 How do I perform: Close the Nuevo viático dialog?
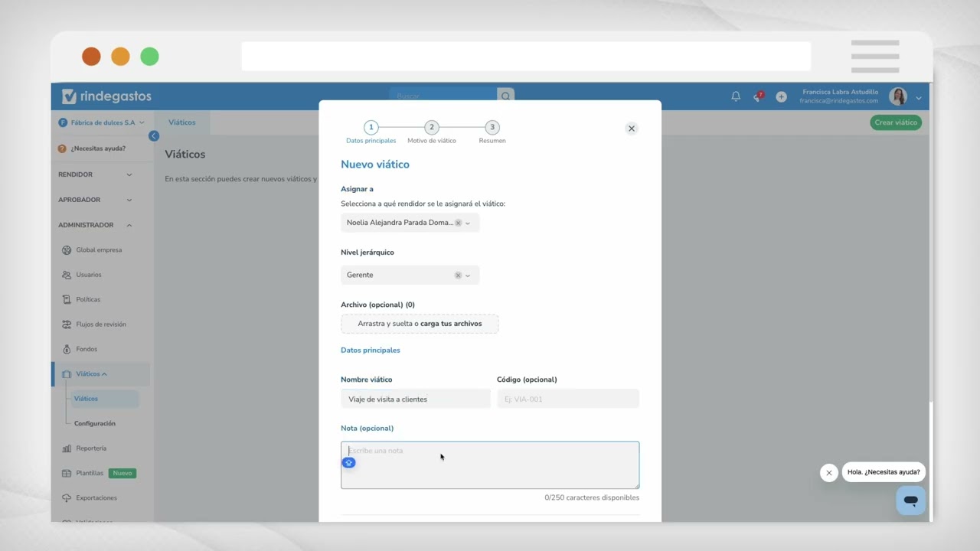tap(632, 129)
